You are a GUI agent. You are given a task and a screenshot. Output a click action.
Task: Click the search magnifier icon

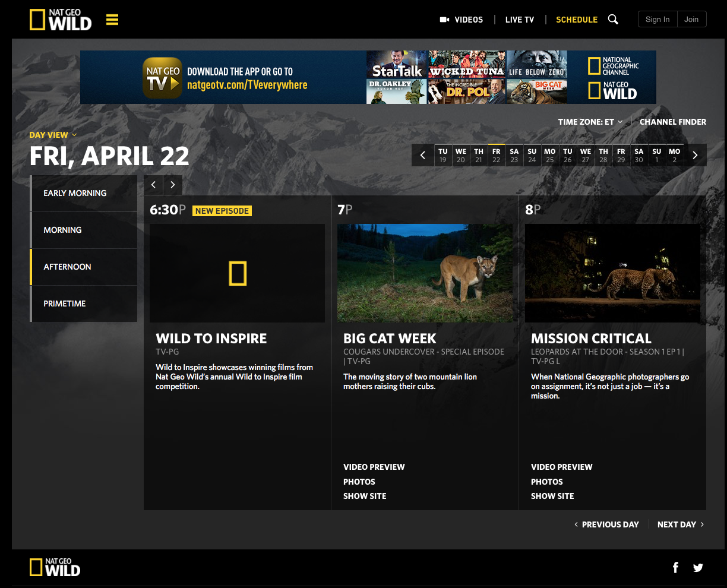coord(613,20)
